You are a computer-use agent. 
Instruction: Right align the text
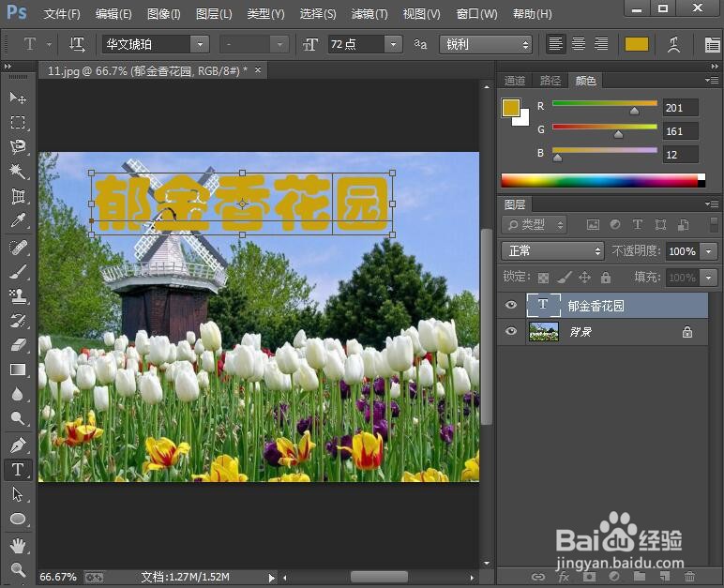[601, 44]
